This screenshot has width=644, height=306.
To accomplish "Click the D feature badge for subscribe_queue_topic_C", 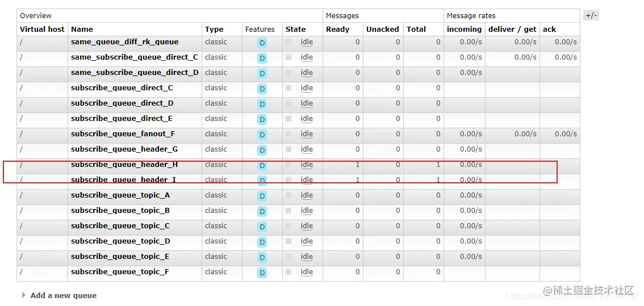I will click(262, 227).
